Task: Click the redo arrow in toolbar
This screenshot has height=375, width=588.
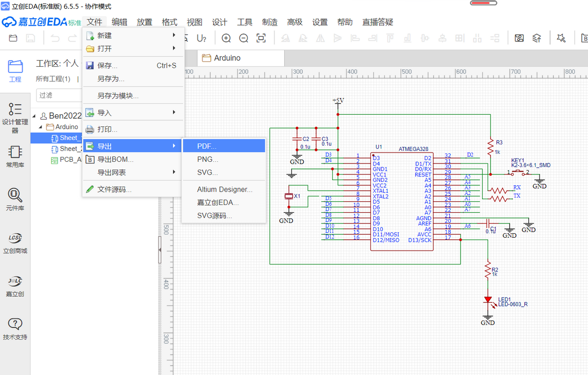Action: click(73, 38)
